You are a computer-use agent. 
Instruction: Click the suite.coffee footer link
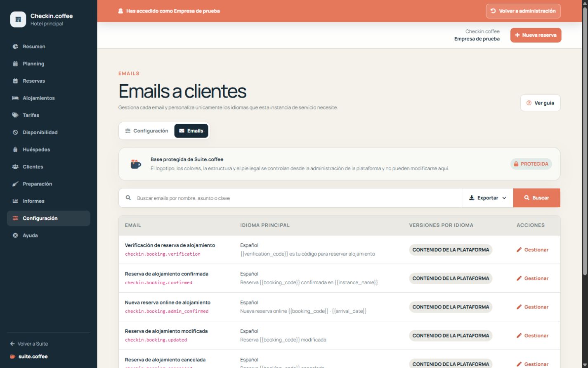point(29,356)
